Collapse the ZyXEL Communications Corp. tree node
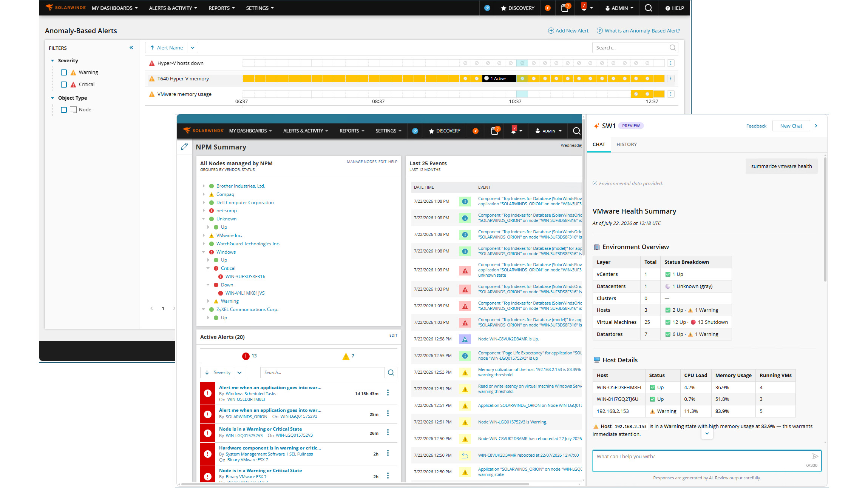The image size is (868, 488). click(x=204, y=309)
